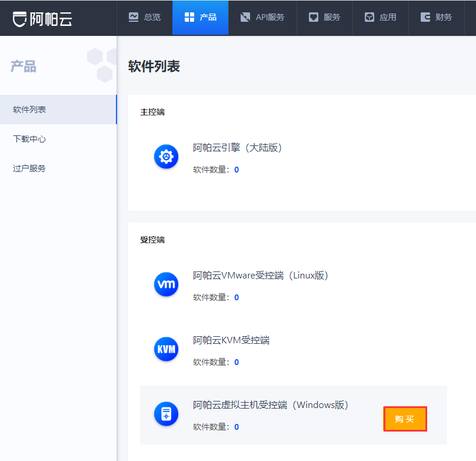Image resolution: width=476 pixels, height=461 pixels.
Task: Click the VMware 受控端 vm icon
Action: click(166, 284)
